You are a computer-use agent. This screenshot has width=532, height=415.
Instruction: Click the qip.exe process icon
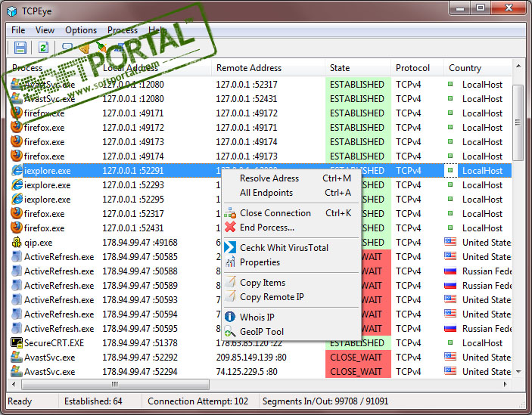pos(17,242)
